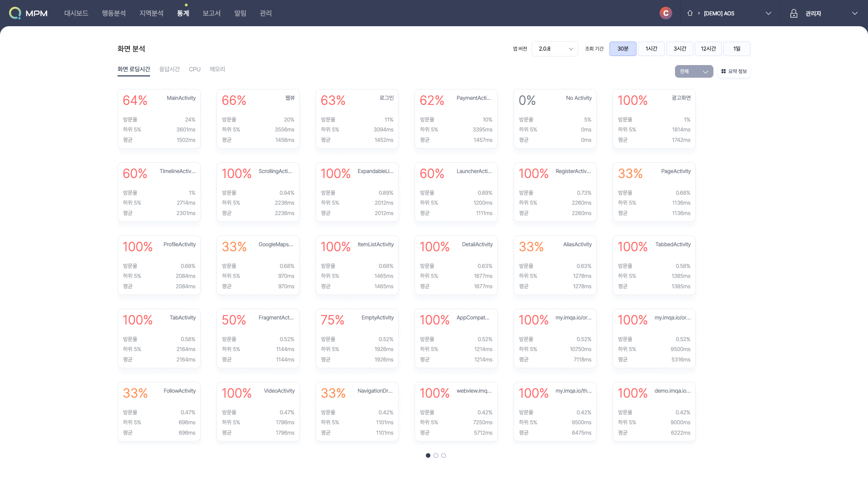Image resolution: width=868 pixels, height=488 pixels.
Task: Click the grid icon for 요약 정보
Action: pos(723,71)
